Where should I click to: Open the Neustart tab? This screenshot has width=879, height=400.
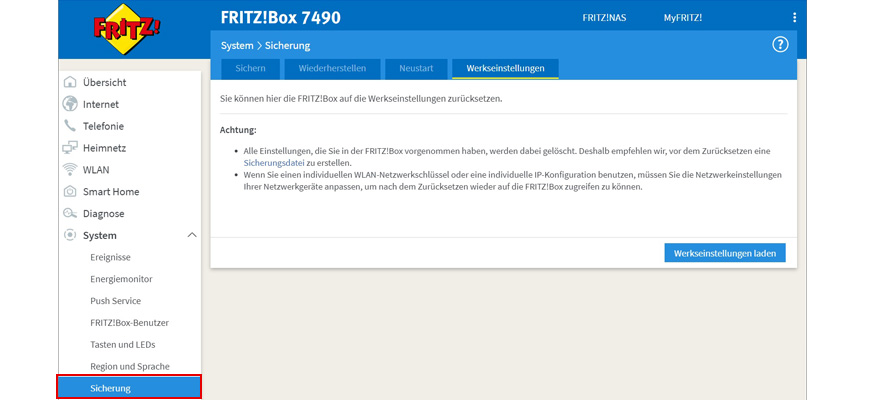pyautogui.click(x=414, y=69)
